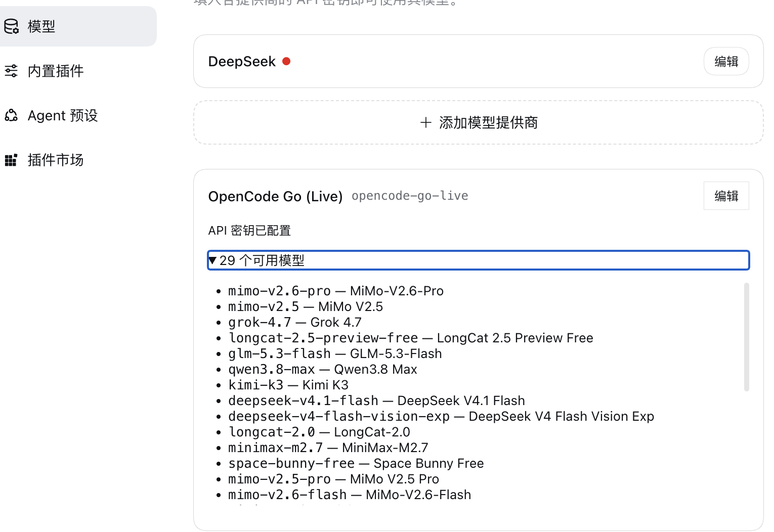Select kimi-k3 model entry
This screenshot has height=532, width=774.
[288, 385]
